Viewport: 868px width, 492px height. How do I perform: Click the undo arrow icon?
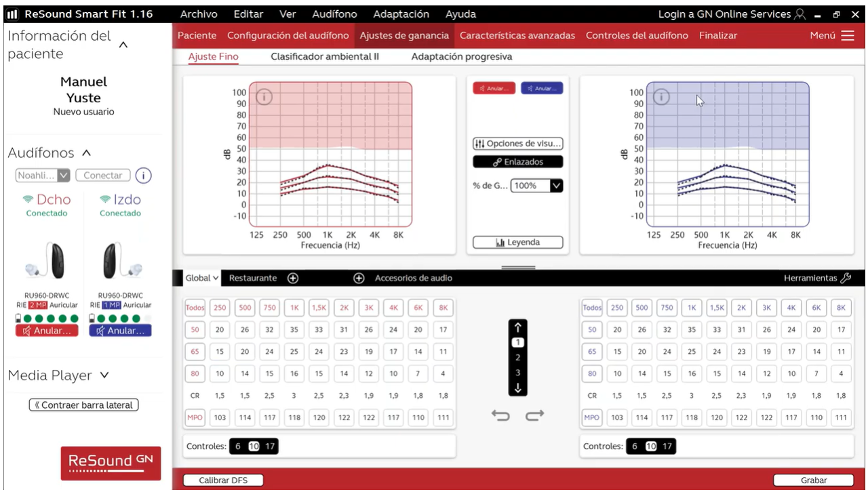coord(500,415)
